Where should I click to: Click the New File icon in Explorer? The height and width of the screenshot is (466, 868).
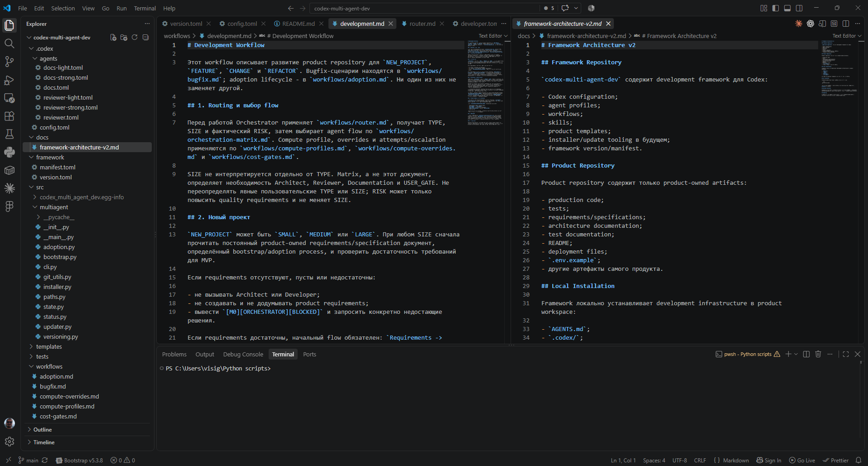(113, 38)
